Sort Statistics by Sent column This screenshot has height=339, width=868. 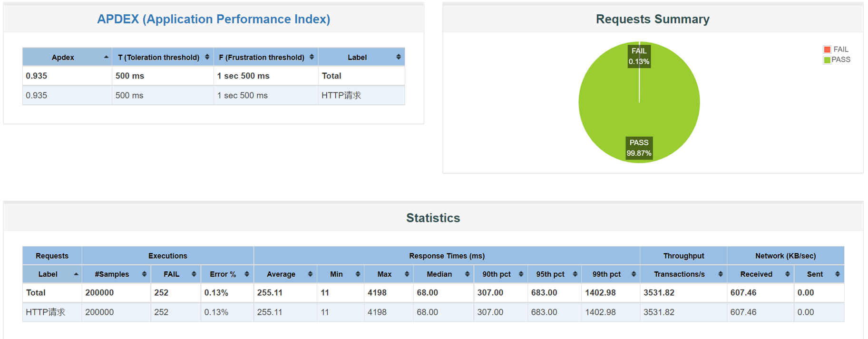(819, 274)
